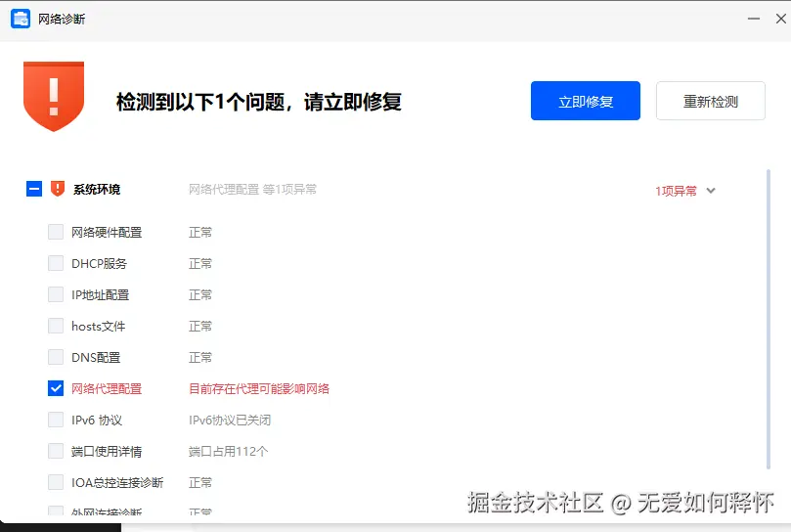Toggle the 系统环境 group checkbox
Screen dimensions: 791x532
tap(34, 190)
